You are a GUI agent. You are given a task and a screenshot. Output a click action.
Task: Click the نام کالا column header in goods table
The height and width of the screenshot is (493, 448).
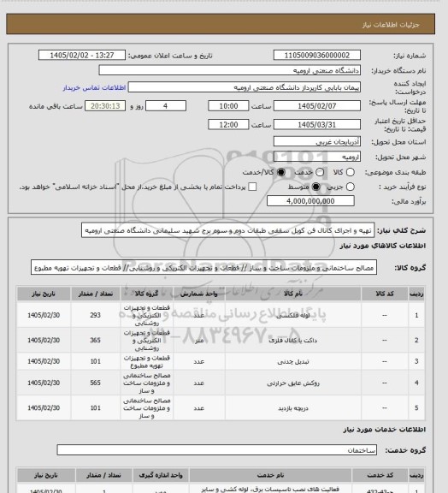coord(292,294)
